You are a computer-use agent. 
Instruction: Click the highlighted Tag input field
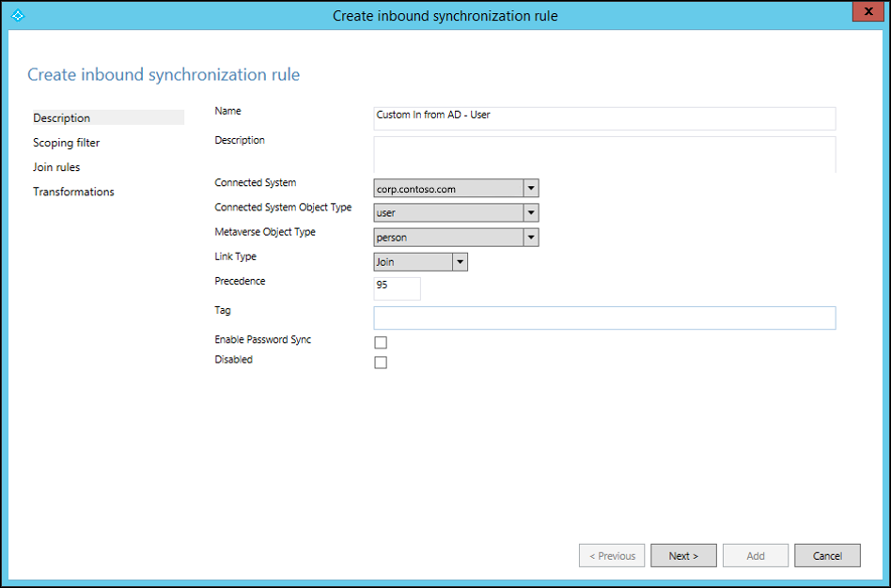605,317
